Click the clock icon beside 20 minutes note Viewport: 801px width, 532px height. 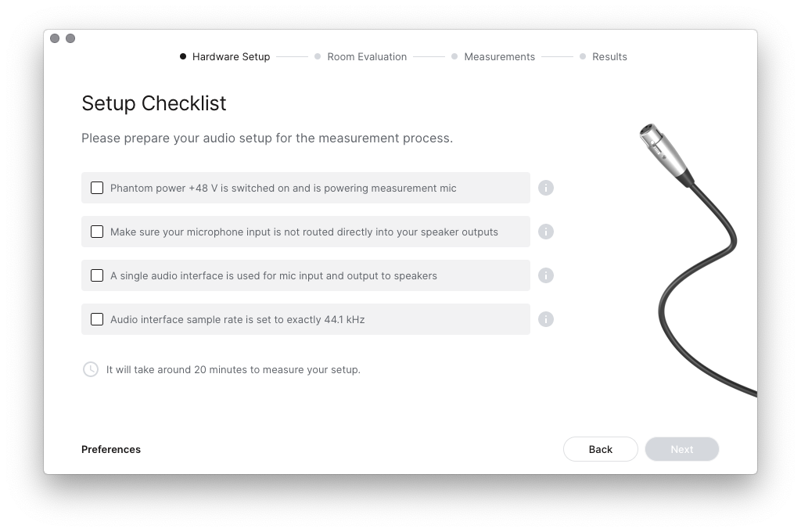[x=91, y=369]
